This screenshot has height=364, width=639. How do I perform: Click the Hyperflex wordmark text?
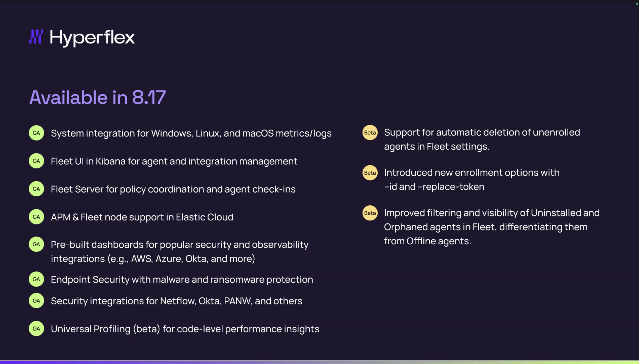[92, 38]
